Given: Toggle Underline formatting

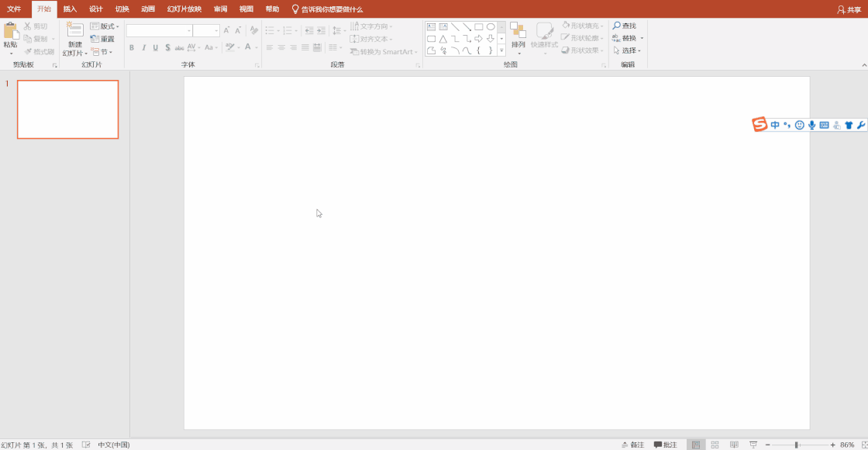Looking at the screenshot, I should click(155, 47).
